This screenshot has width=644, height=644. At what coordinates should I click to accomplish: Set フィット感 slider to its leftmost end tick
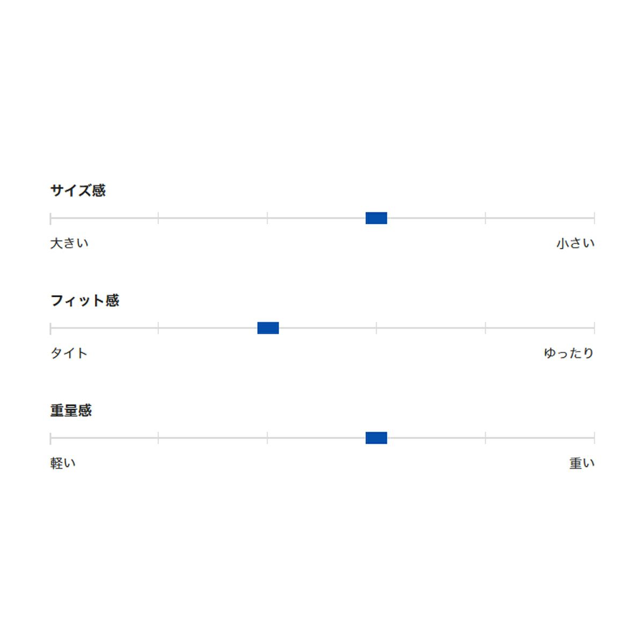[x=50, y=328]
